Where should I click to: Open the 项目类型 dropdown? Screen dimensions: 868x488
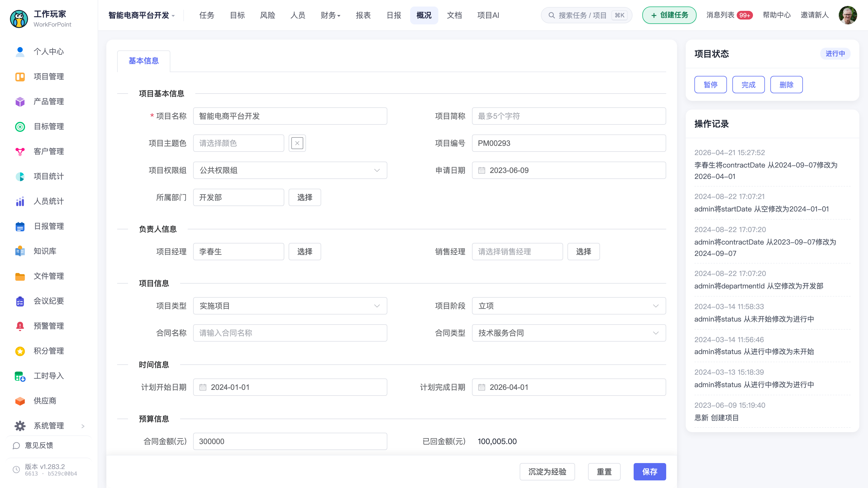(x=290, y=306)
